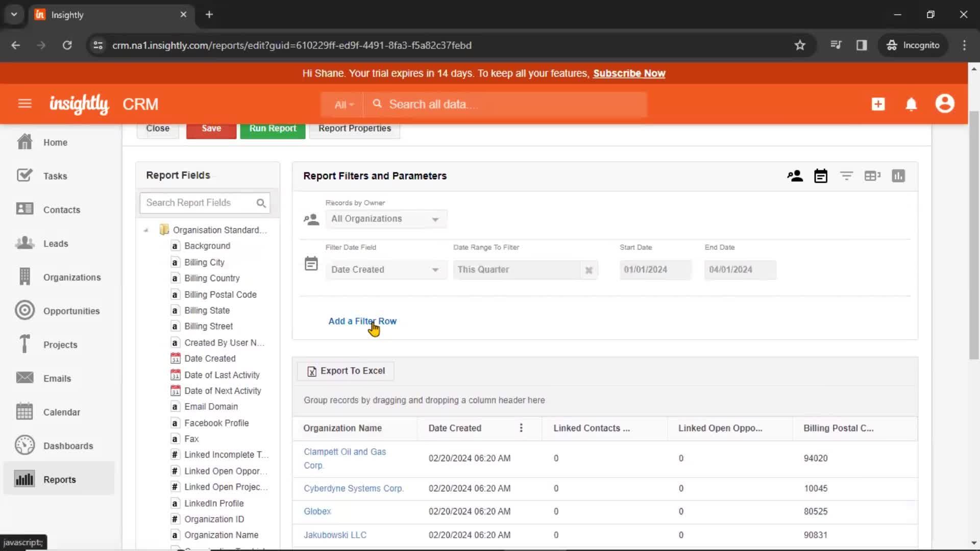Click the Close report button
This screenshot has height=551, width=980.
158,129
